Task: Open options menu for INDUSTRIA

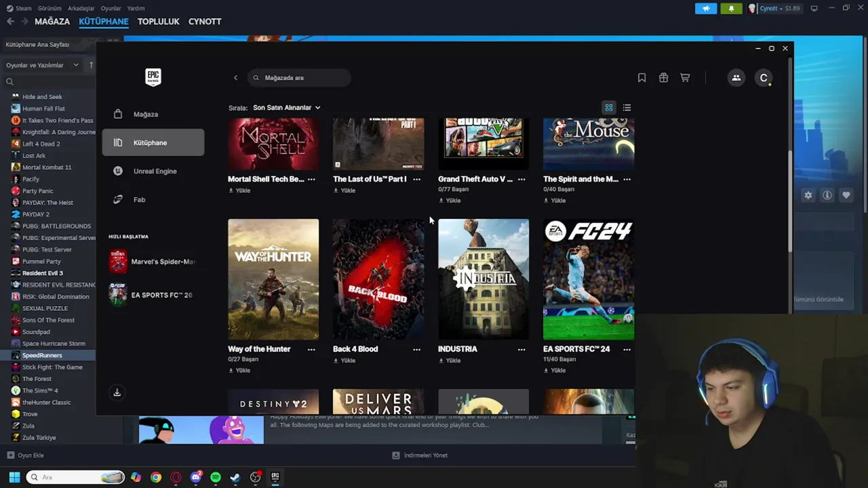Action: click(521, 349)
